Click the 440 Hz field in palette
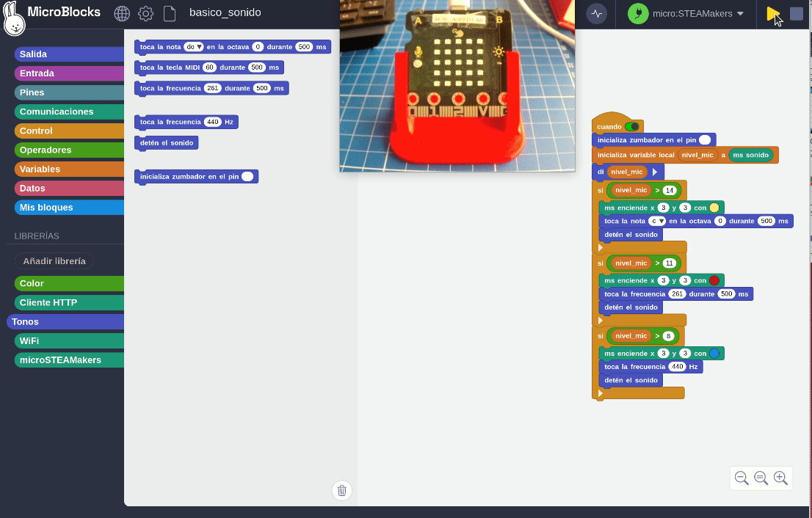 (212, 122)
